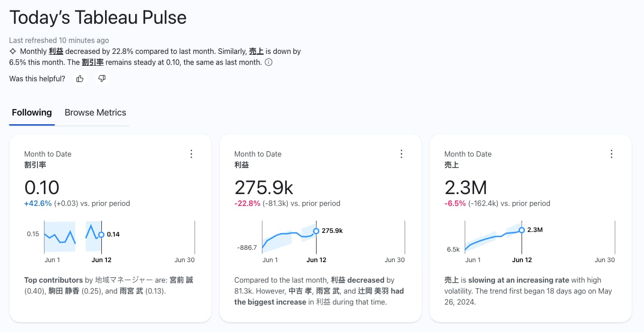Open the more options menu on the 利益 card
Viewport: 644px width, 332px height.
tap(401, 154)
